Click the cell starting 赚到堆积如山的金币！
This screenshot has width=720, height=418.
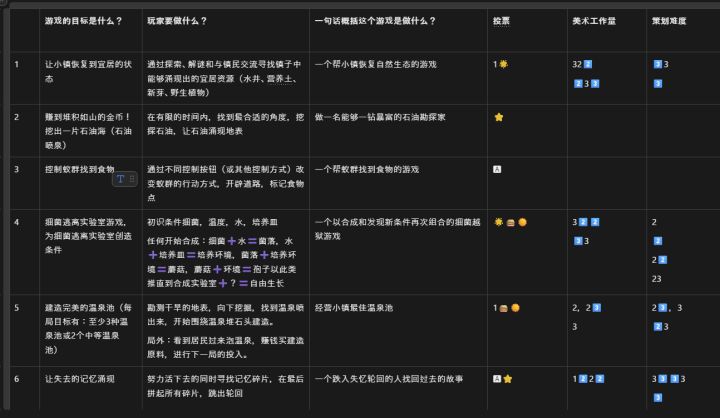[x=91, y=131]
